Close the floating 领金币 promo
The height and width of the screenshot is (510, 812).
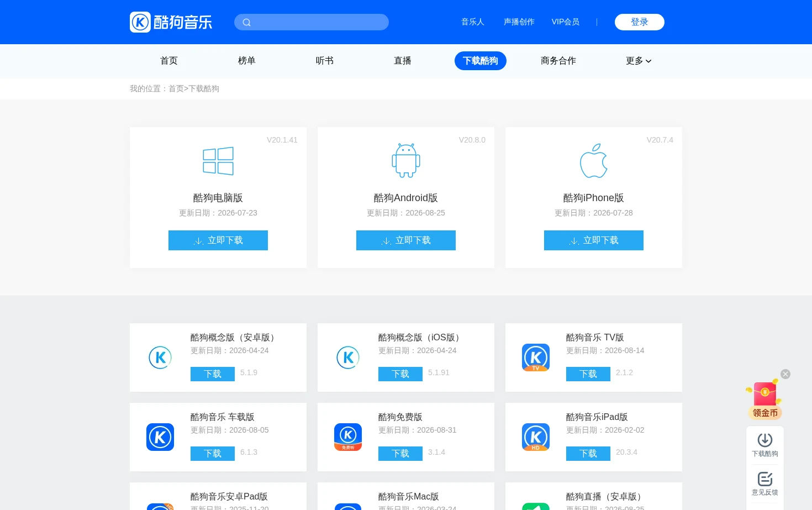coord(785,374)
